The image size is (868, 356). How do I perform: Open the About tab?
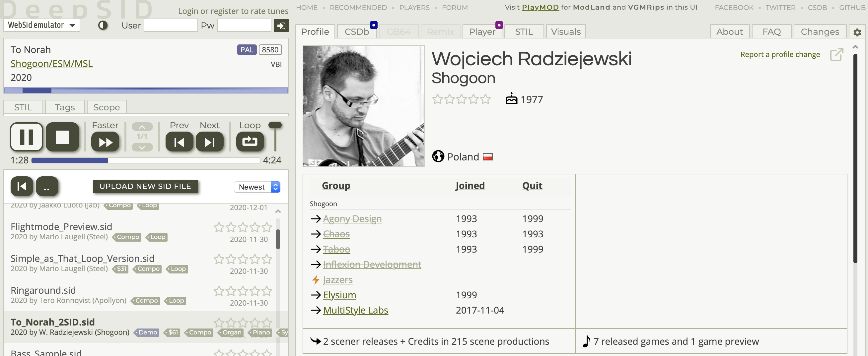pyautogui.click(x=730, y=31)
